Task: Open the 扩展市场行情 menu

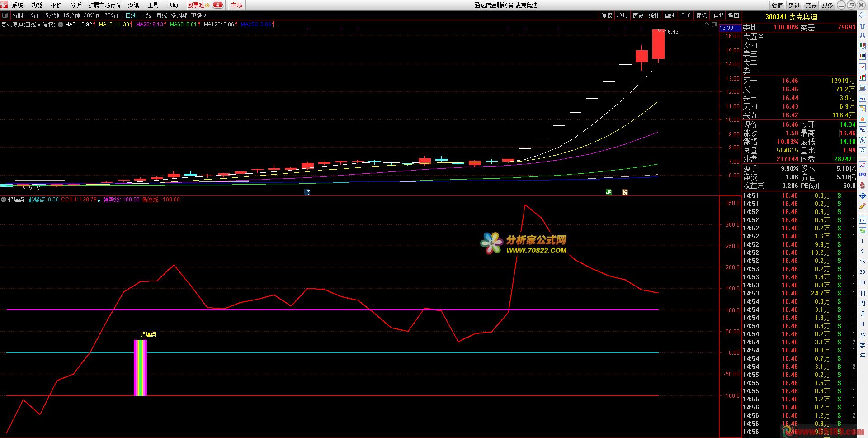Action: tap(105, 5)
